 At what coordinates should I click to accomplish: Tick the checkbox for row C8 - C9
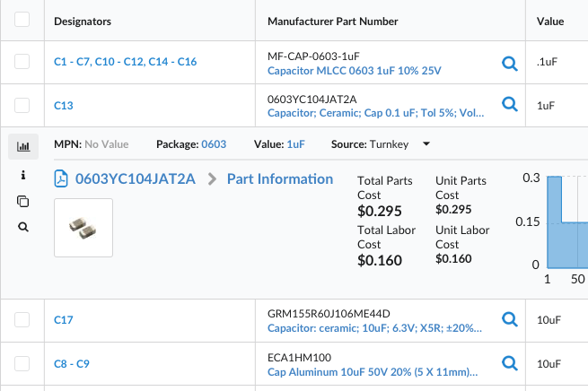[22, 363]
